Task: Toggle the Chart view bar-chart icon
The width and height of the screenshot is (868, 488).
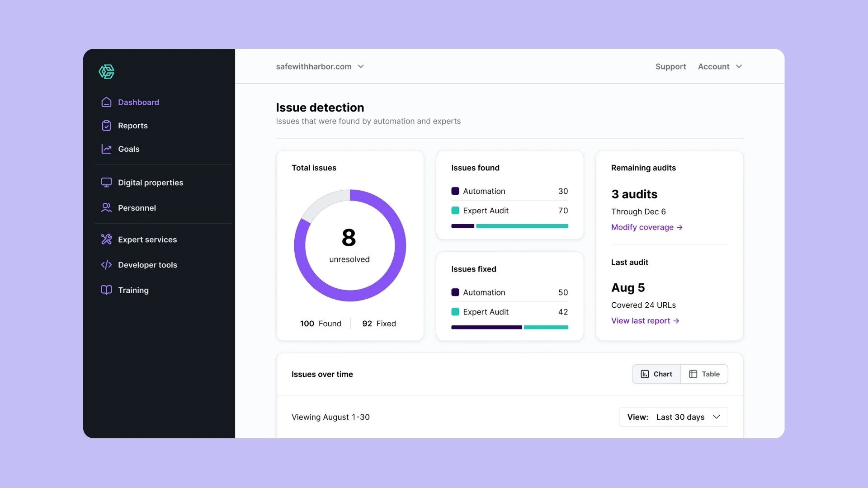Action: 645,374
